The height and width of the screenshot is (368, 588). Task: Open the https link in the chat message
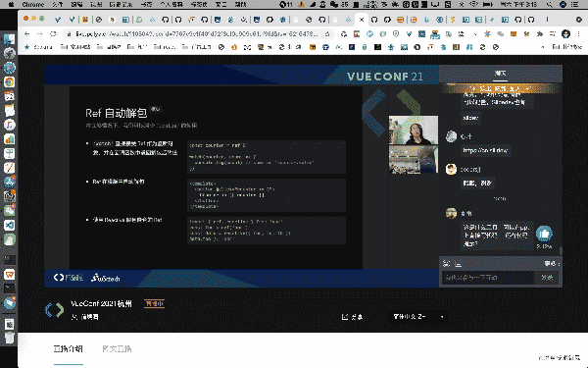click(x=485, y=150)
